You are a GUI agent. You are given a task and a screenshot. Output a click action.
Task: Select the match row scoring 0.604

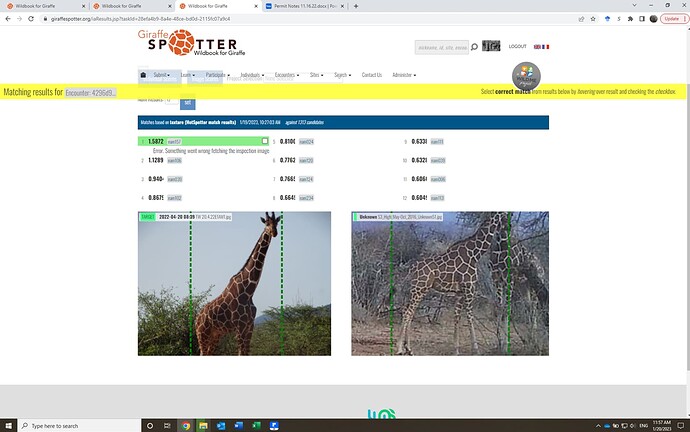point(466,198)
